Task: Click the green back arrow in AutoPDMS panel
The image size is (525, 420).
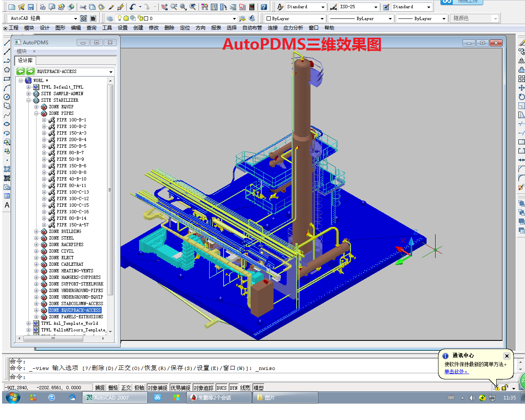Action: pyautogui.click(x=21, y=71)
